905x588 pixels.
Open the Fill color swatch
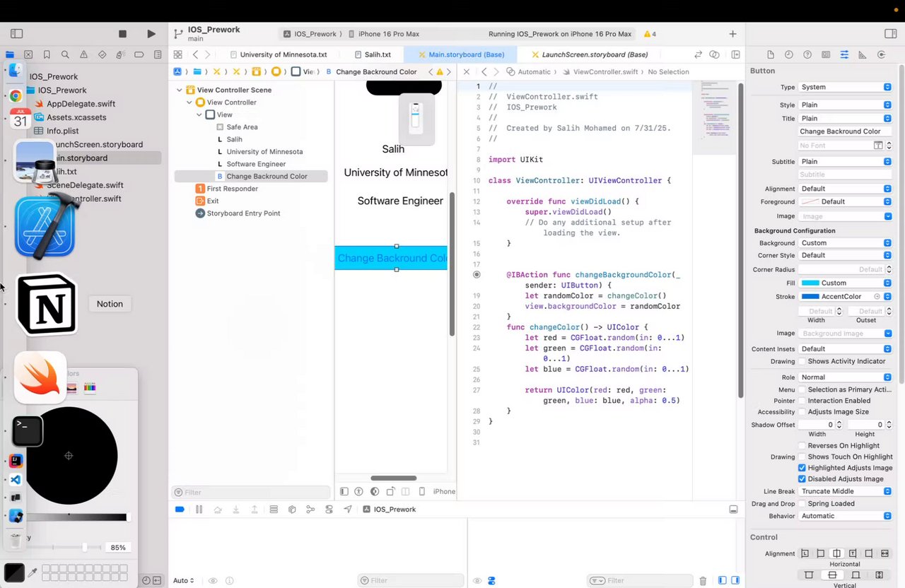810,283
